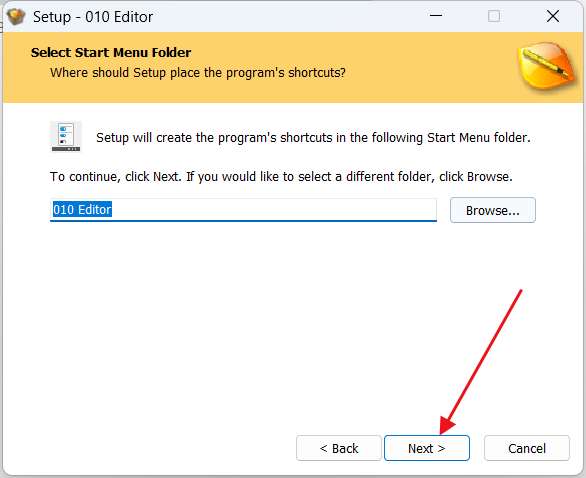Click the orange 010 Editor logo
The height and width of the screenshot is (478, 586).
pos(547,65)
